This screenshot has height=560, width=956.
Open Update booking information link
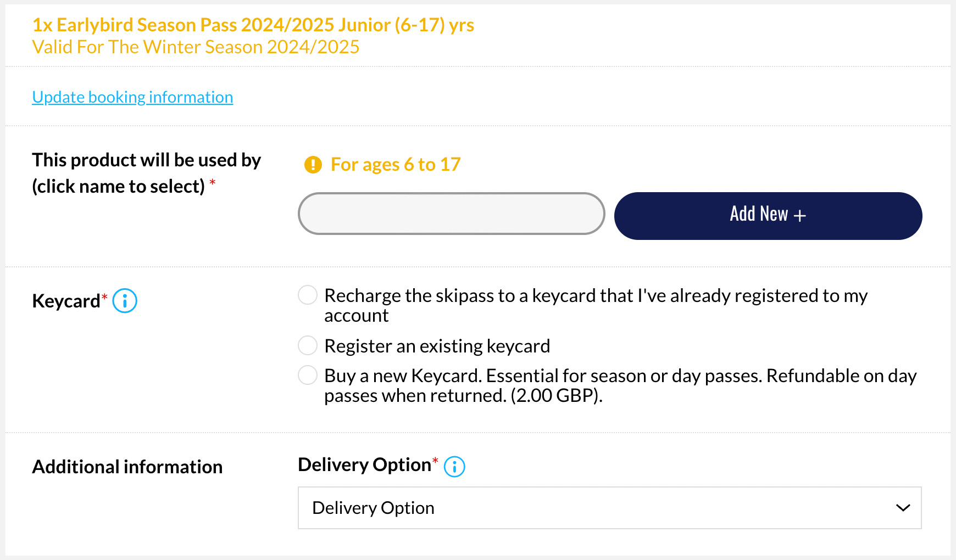coord(132,97)
